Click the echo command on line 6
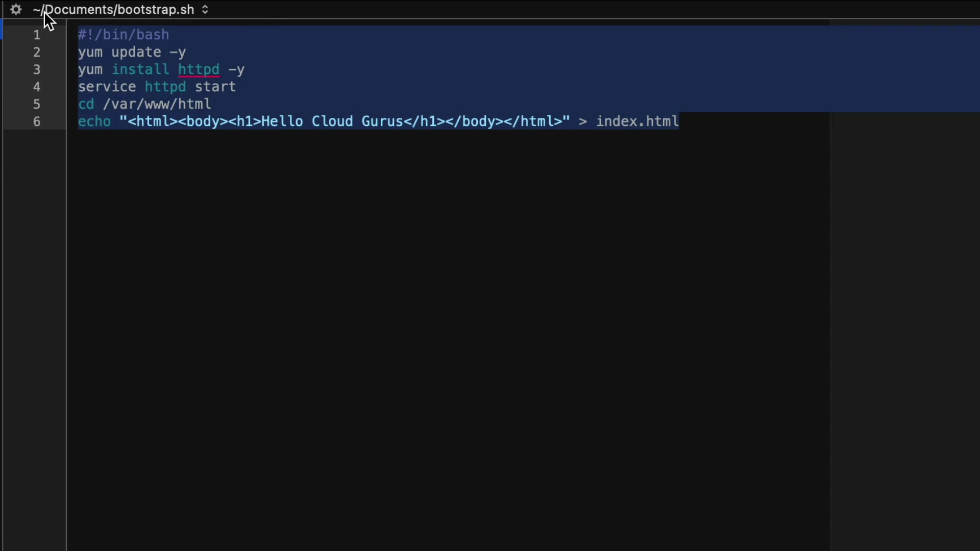This screenshot has width=980, height=551. pyautogui.click(x=94, y=121)
